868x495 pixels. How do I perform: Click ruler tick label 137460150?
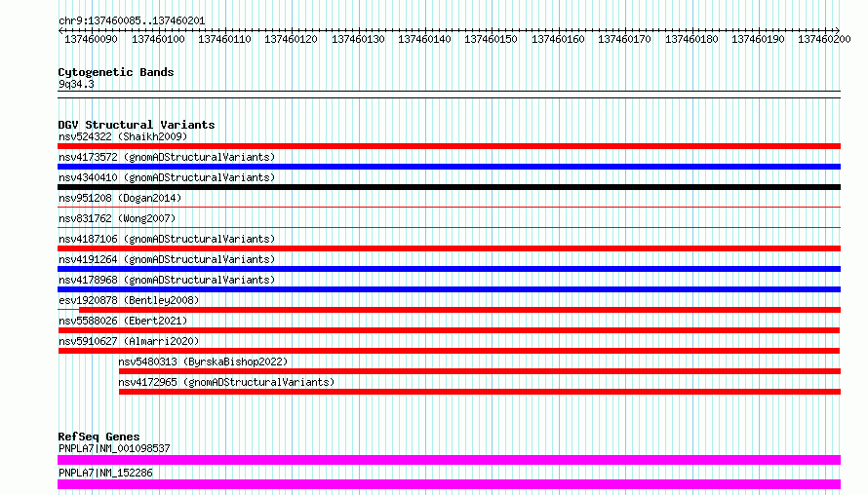[491, 39]
